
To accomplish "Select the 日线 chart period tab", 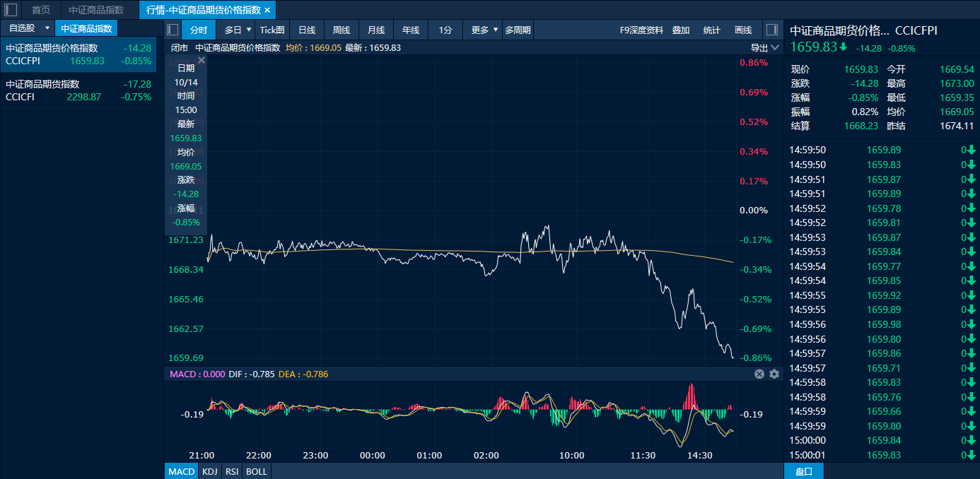I will pos(307,30).
